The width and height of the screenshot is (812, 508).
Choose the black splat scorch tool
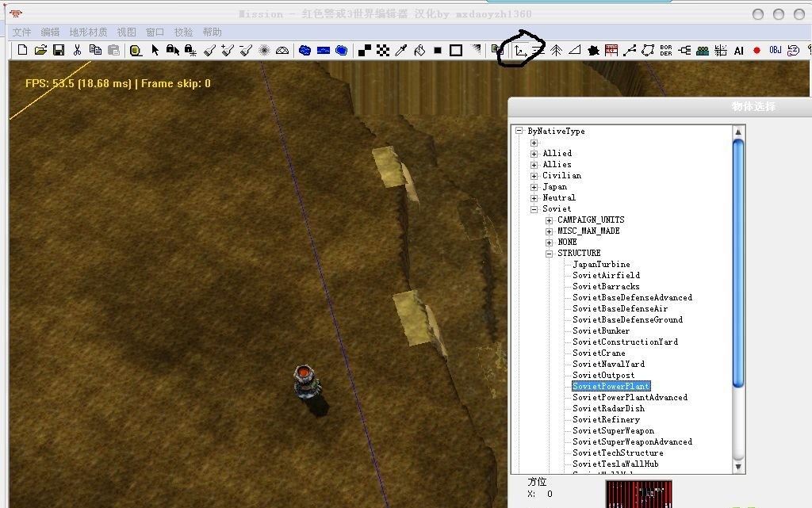(593, 50)
